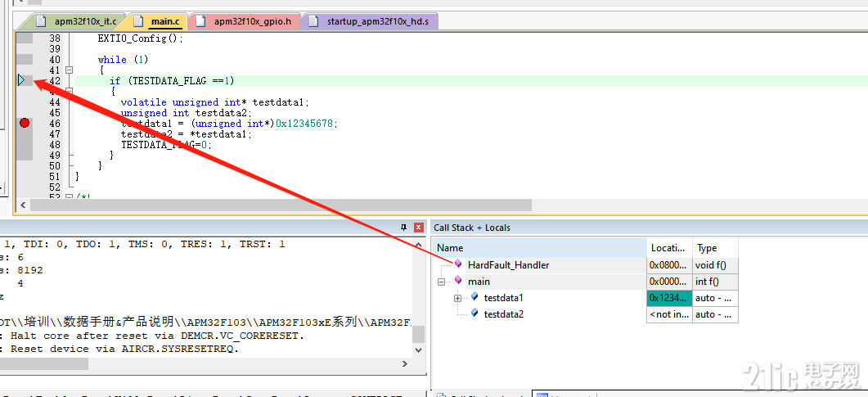The width and height of the screenshot is (868, 397).
Task: Click line number 40 in the gutter
Action: (55, 59)
